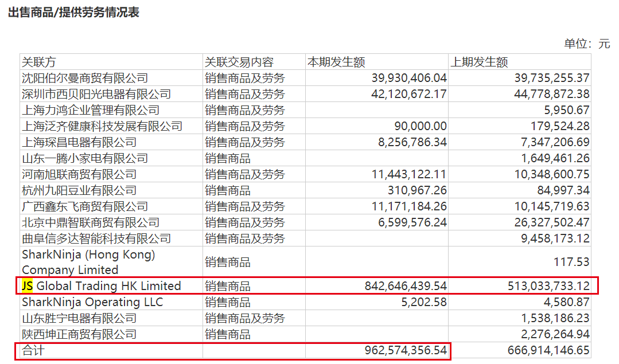
Task: Click the value 39,735,255.37
Action: pos(552,78)
